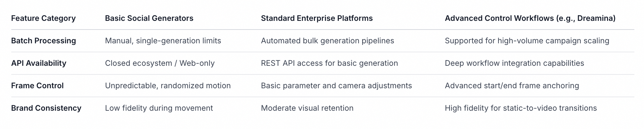Image resolution: width=644 pixels, height=129 pixels.
Task: Select the Basic Social Generators header
Action: point(149,18)
